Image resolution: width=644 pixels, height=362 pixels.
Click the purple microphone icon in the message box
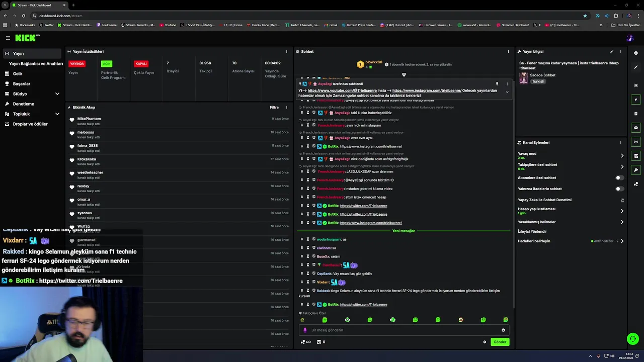(x=305, y=330)
